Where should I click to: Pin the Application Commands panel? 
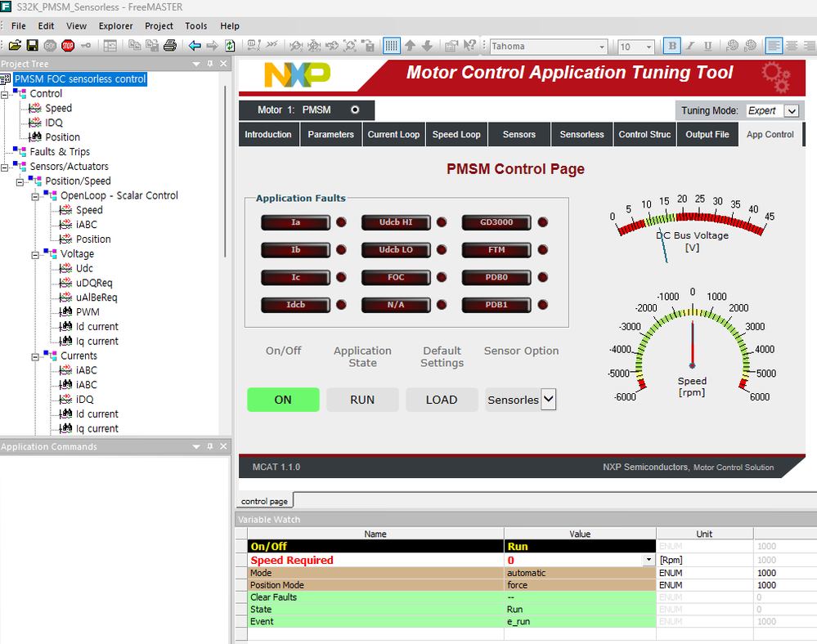[210, 446]
